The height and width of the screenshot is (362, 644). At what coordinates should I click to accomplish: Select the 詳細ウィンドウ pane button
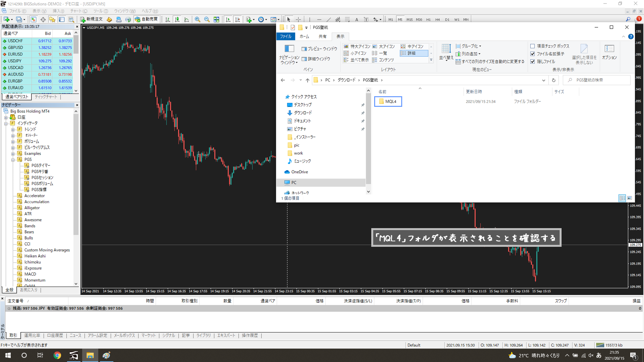point(316,59)
